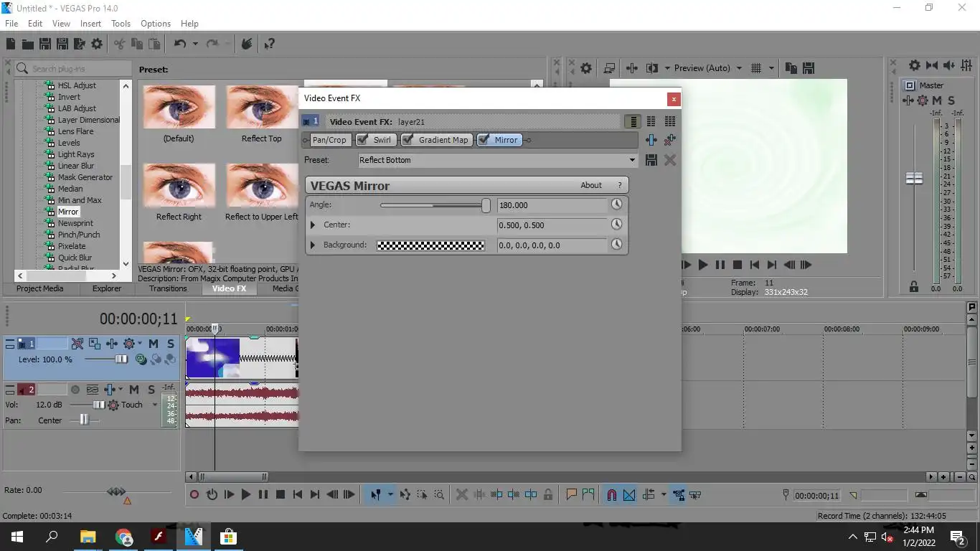
Task: Open the Tools menu
Action: [x=121, y=23]
